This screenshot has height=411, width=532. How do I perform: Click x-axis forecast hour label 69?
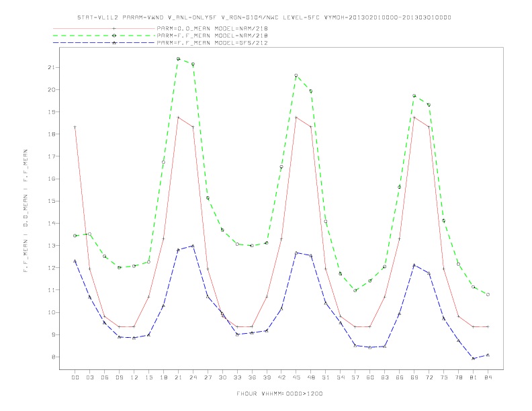(x=414, y=377)
